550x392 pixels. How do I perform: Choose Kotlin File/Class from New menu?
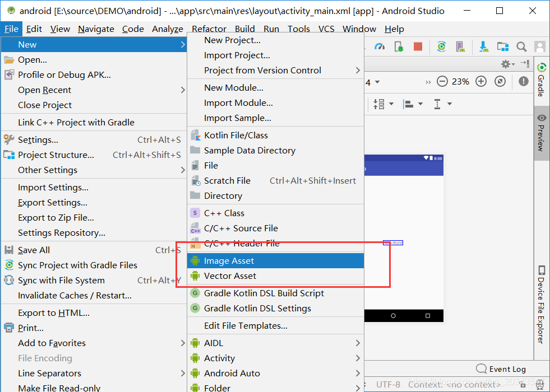[x=275, y=135]
